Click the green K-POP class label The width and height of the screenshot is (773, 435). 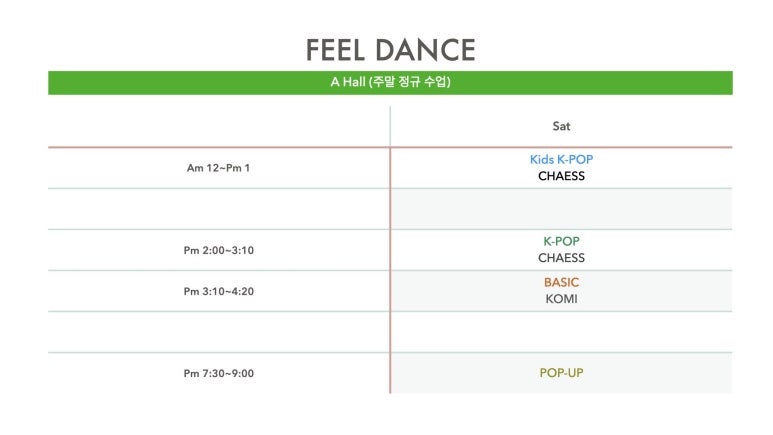coord(561,241)
